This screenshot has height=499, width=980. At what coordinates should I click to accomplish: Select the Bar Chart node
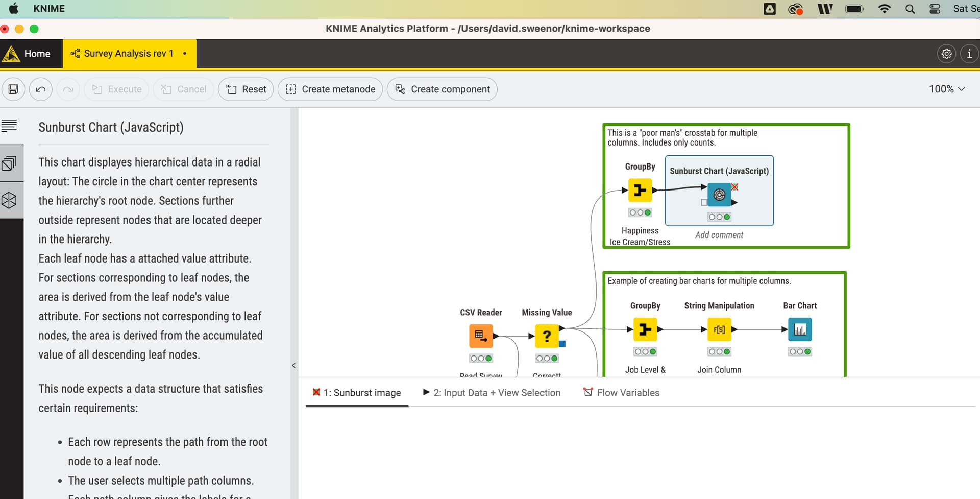pos(800,329)
